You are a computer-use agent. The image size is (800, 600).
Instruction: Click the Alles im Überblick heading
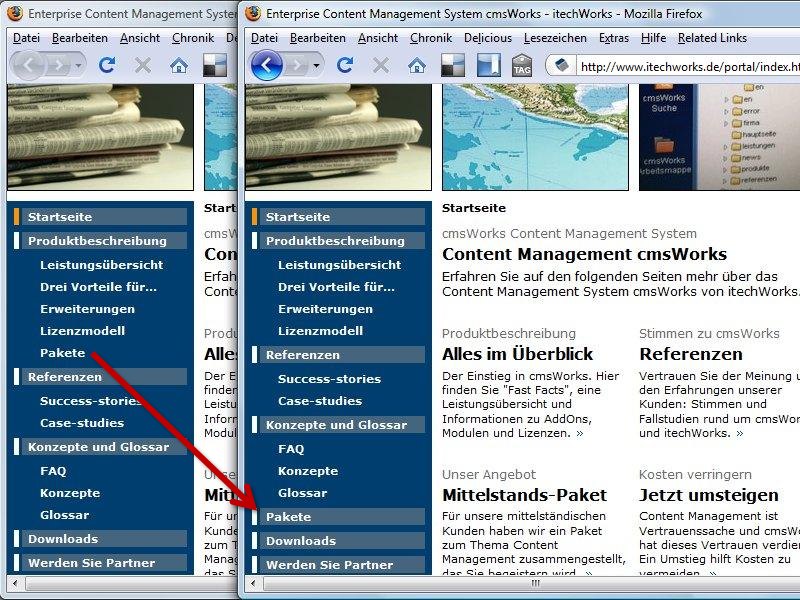coord(517,354)
